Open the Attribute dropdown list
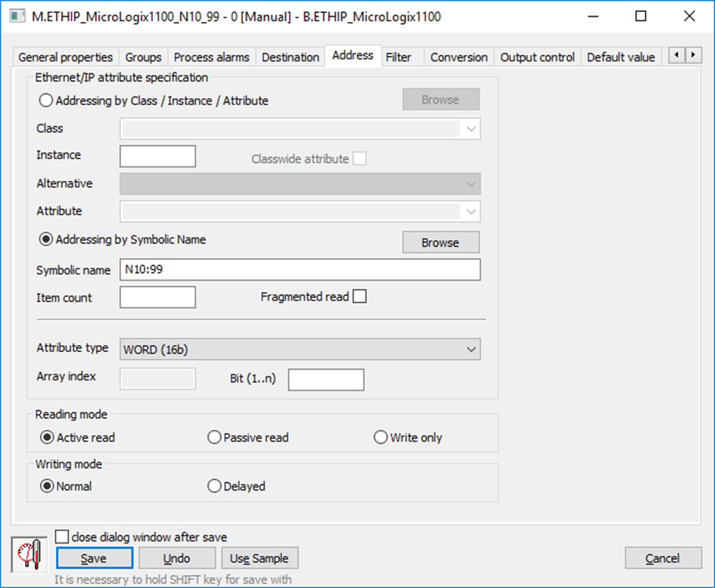 coord(300,212)
